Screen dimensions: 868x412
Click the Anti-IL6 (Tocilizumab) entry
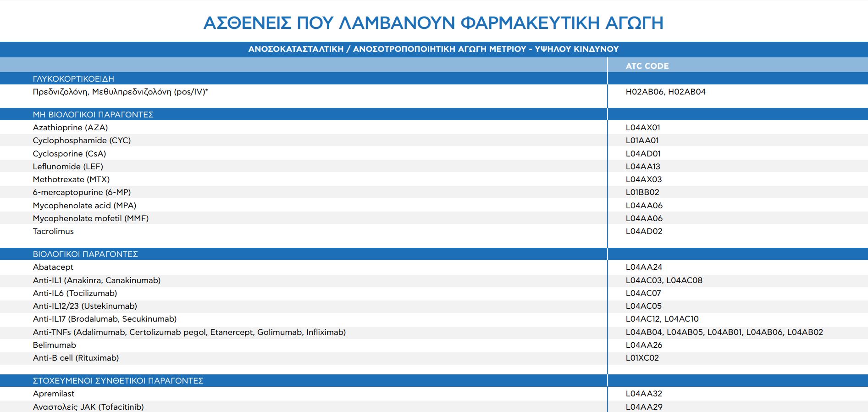pyautogui.click(x=75, y=293)
